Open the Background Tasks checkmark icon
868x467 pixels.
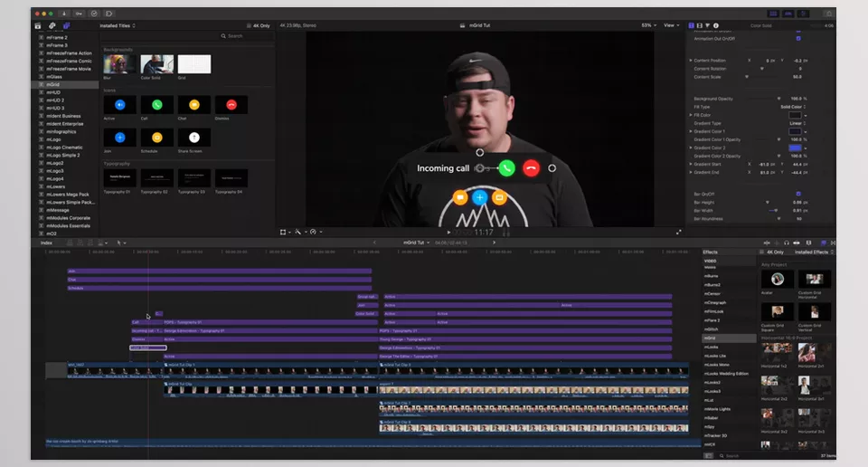[93, 14]
